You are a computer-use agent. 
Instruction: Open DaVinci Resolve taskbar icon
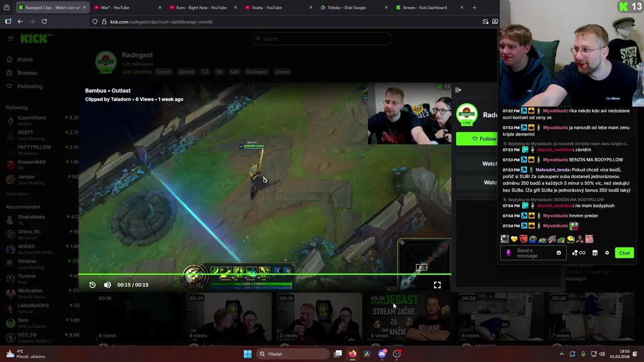tap(367, 354)
